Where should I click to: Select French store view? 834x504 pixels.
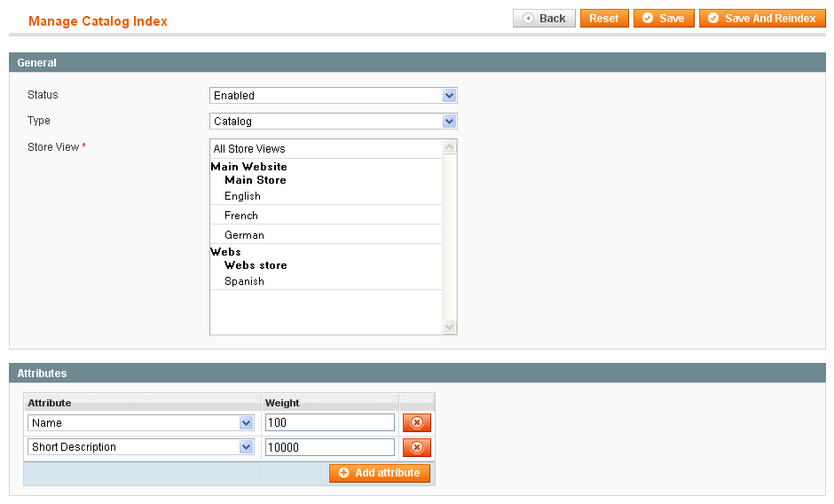click(x=241, y=216)
